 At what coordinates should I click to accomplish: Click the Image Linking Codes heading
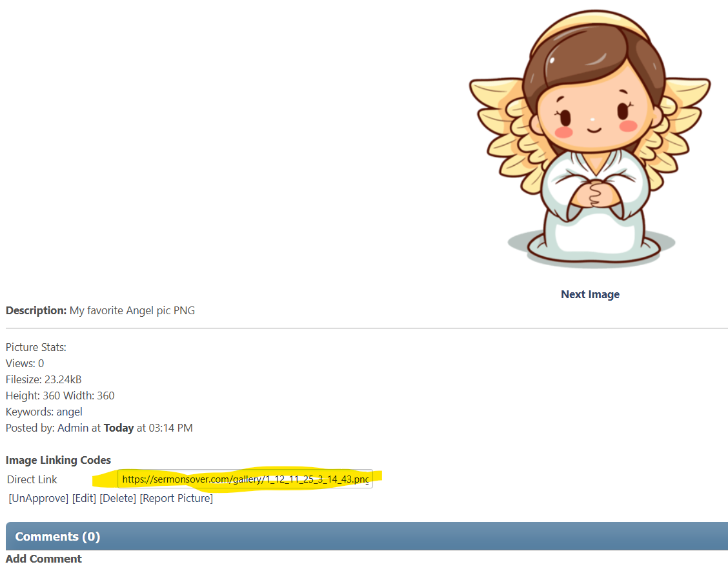click(x=58, y=460)
